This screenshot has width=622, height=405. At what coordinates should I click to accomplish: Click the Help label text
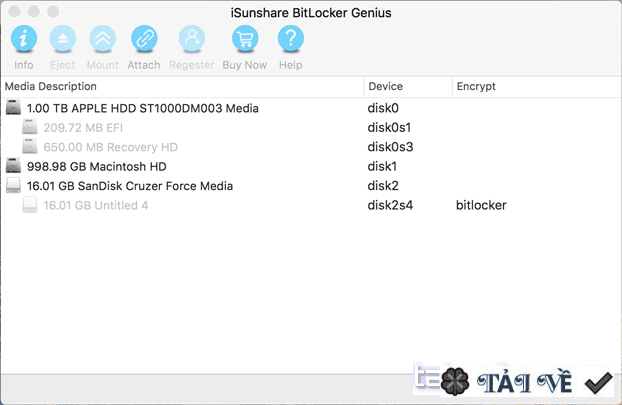pyautogui.click(x=290, y=65)
